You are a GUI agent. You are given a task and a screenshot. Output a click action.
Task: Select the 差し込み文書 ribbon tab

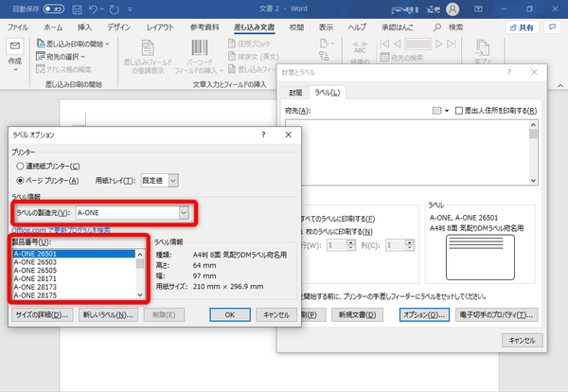[x=255, y=27]
